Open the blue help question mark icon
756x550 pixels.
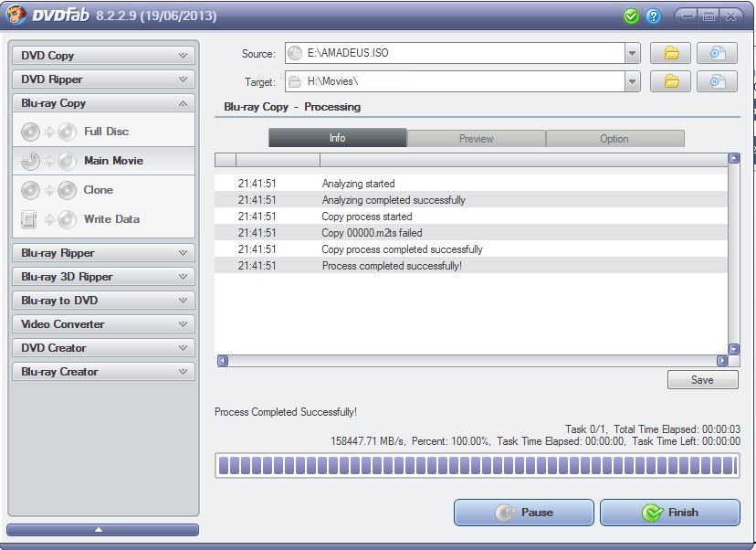[654, 16]
